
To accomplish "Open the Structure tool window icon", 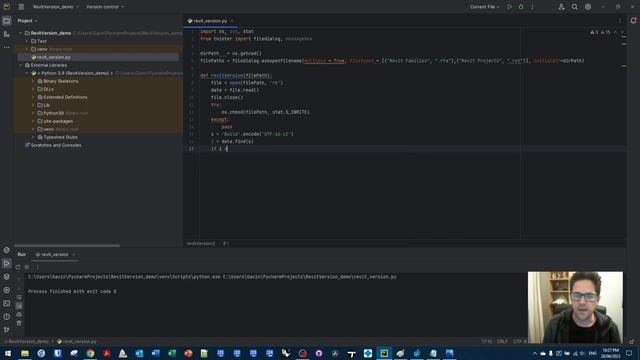I will [x=7, y=34].
